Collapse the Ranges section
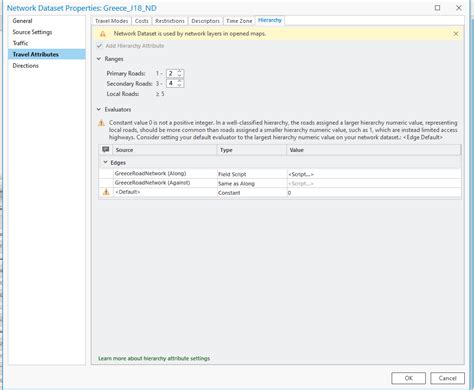This screenshot has width=474, height=390. tap(99, 59)
